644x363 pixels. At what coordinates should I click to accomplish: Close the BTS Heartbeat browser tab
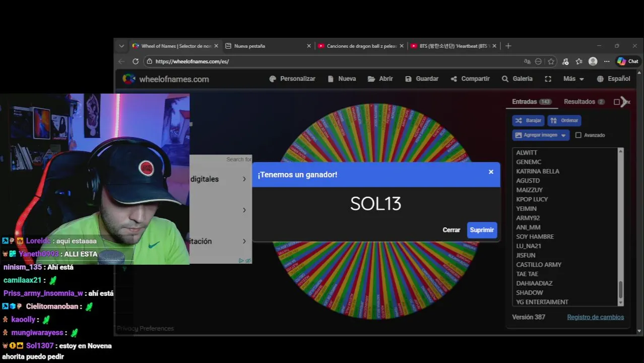tap(494, 46)
